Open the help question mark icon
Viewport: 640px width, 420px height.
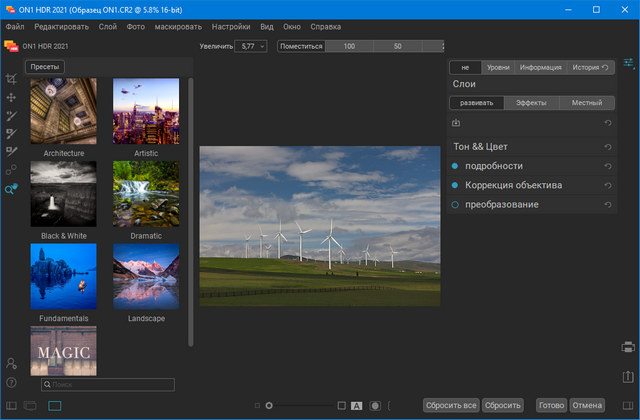click(11, 381)
